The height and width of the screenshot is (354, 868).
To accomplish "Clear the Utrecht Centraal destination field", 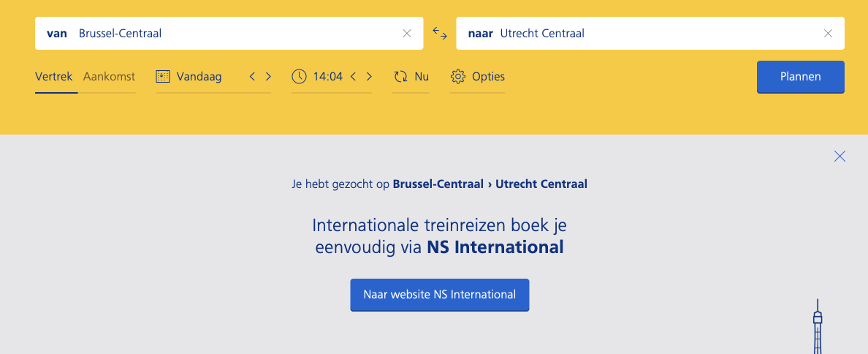I will (828, 33).
